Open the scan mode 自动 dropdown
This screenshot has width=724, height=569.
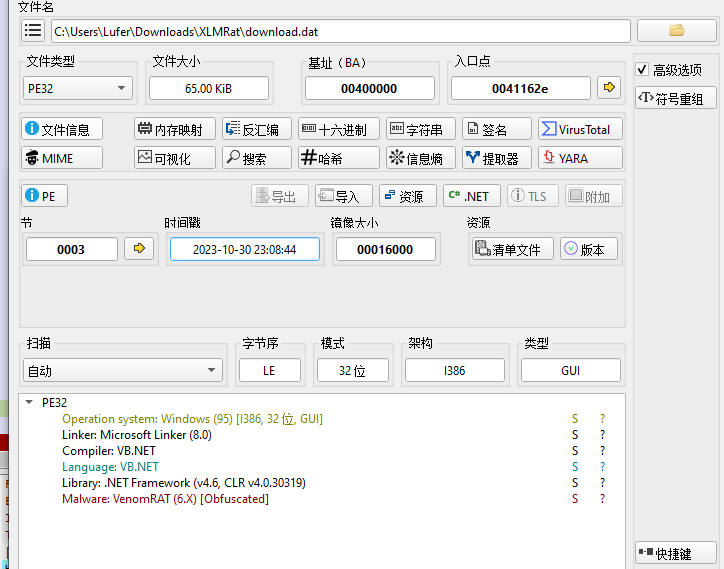(124, 371)
